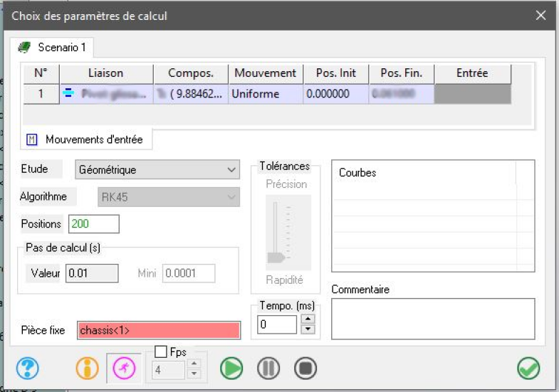Close the Choix des paramètres de calcul dialog
This screenshot has height=392, width=559.
(x=540, y=16)
